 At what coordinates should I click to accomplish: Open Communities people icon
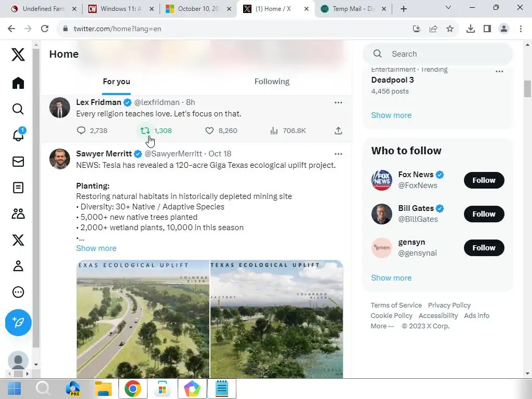pyautogui.click(x=18, y=214)
